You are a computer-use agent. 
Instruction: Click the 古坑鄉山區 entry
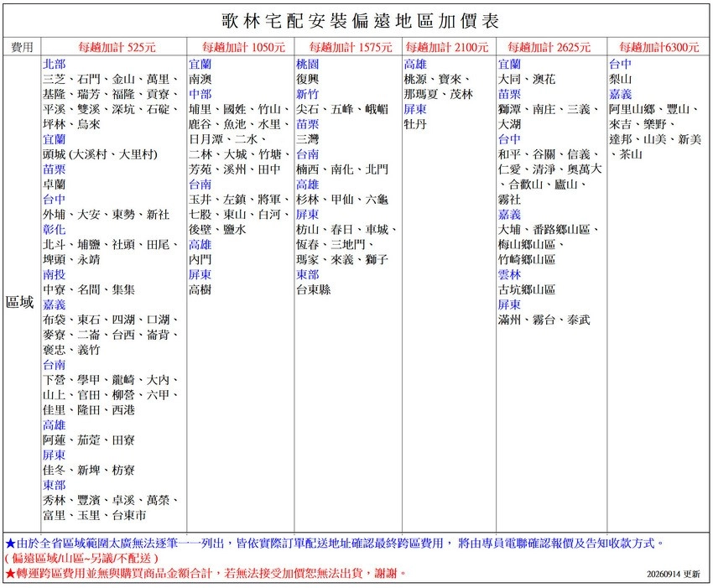[527, 289]
